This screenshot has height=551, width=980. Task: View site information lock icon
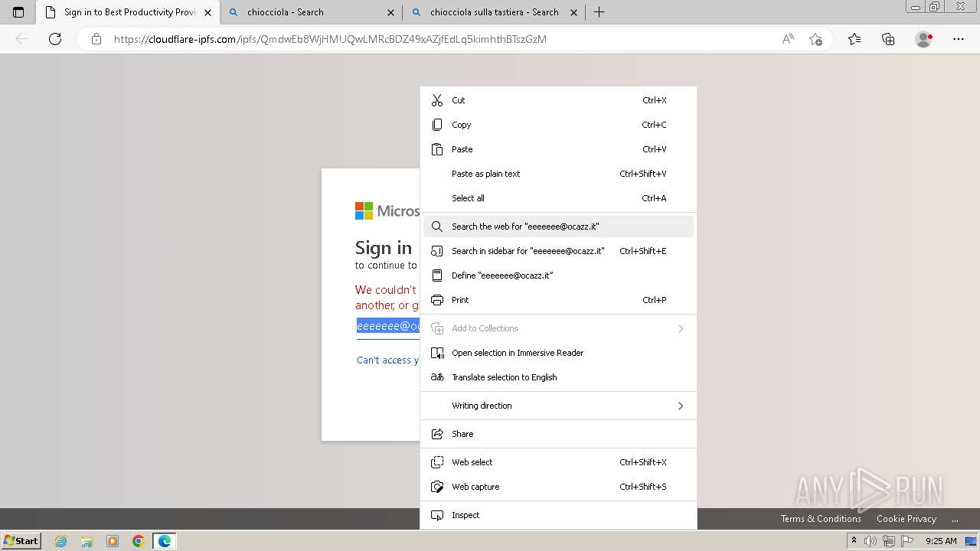tap(96, 39)
